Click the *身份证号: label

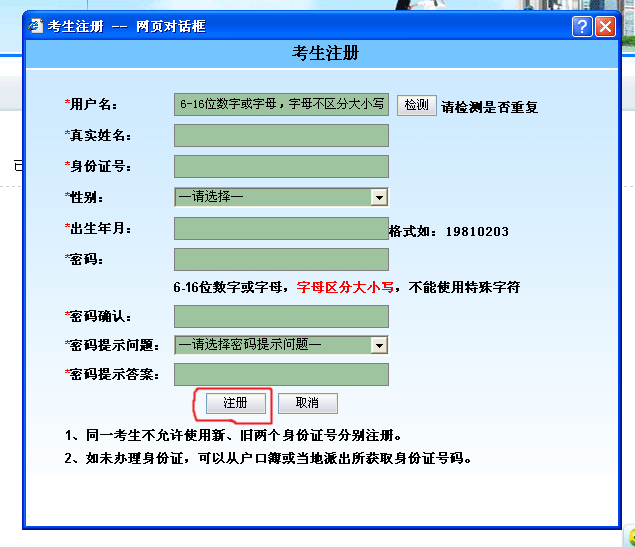[x=98, y=166]
